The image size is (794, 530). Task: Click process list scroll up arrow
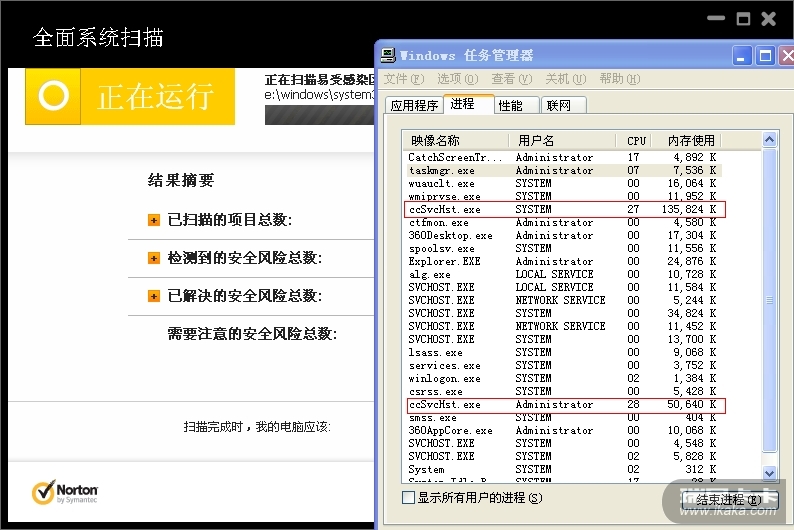coord(769,139)
